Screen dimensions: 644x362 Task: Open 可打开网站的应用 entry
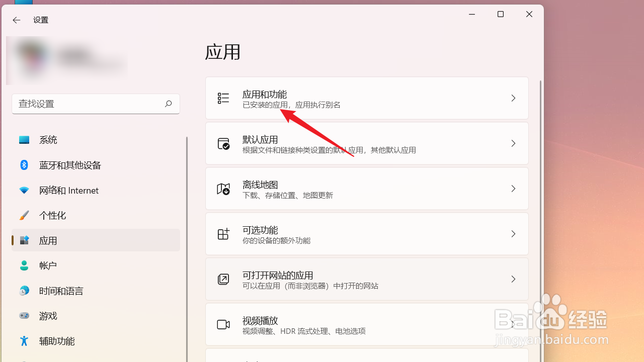pyautogui.click(x=367, y=279)
